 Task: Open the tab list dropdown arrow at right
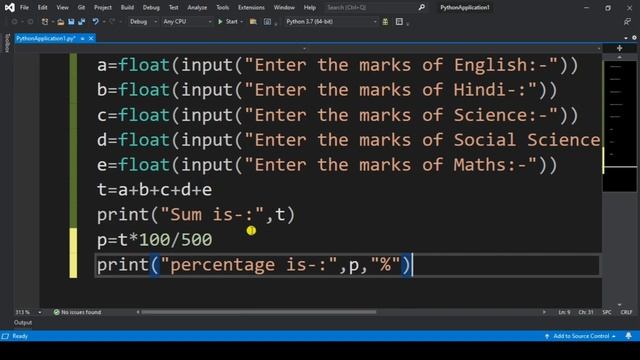(626, 38)
